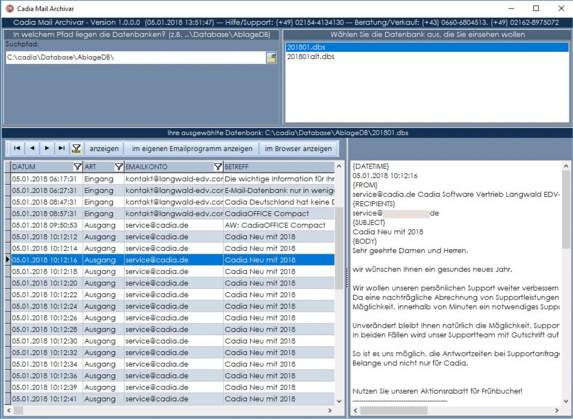Click the anzeigen button
This screenshot has height=419, width=573.
(x=104, y=149)
